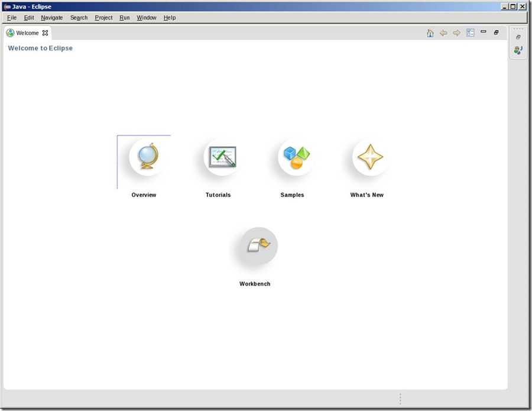This screenshot has height=411, width=532.
Task: Navigate back with the left arrow icon
Action: click(443, 33)
